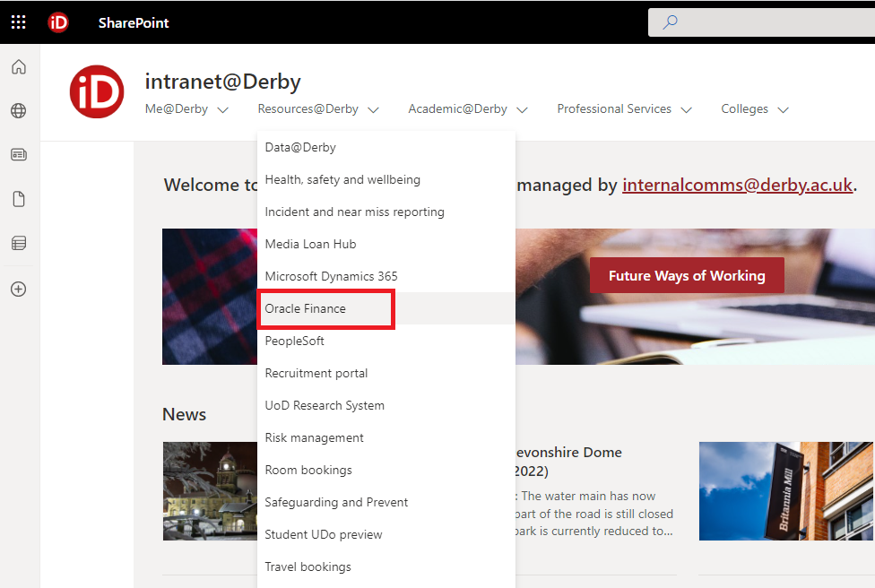875x588 pixels.
Task: Choose Recruitment portal
Action: point(386,373)
